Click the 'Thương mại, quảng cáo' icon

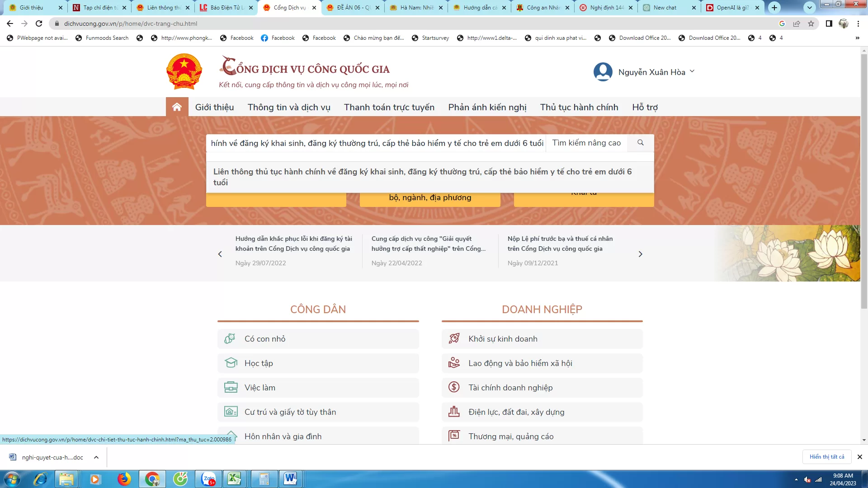pyautogui.click(x=454, y=436)
